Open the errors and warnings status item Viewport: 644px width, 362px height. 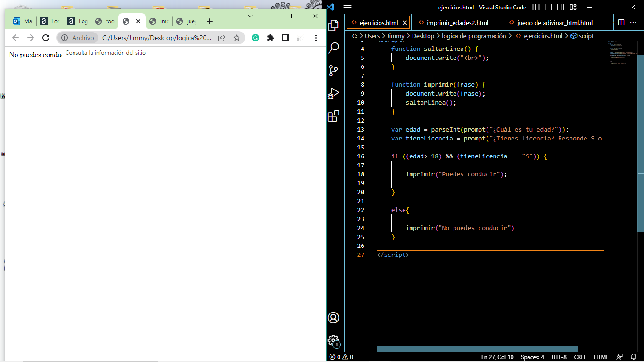tap(341, 357)
